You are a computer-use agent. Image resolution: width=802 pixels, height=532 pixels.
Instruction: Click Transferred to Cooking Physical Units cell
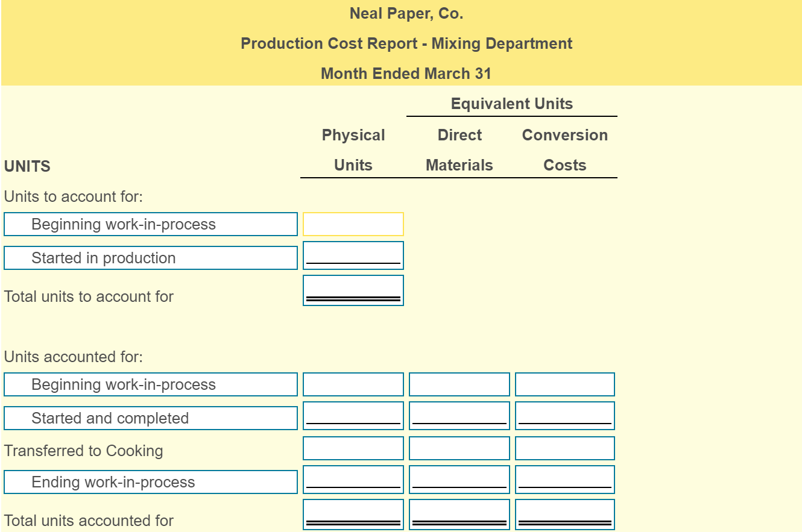tap(353, 448)
